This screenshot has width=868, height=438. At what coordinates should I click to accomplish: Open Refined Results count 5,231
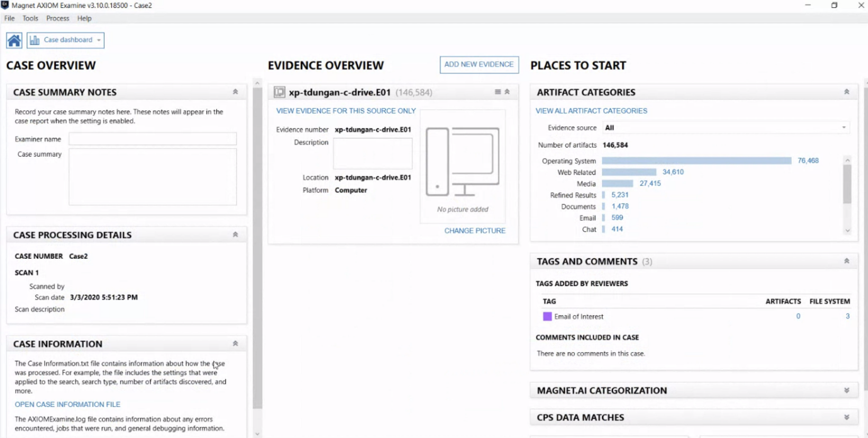[620, 195]
